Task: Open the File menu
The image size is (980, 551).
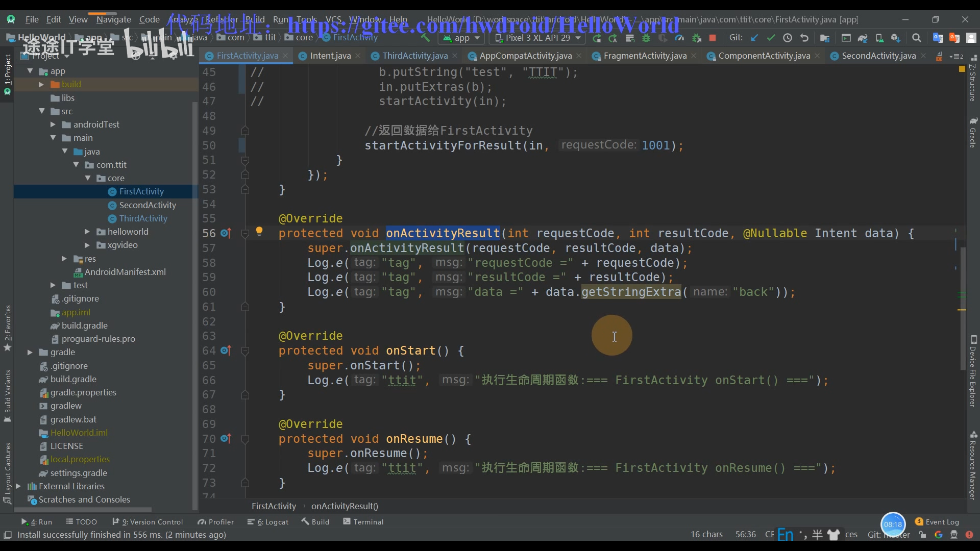Action: click(32, 19)
